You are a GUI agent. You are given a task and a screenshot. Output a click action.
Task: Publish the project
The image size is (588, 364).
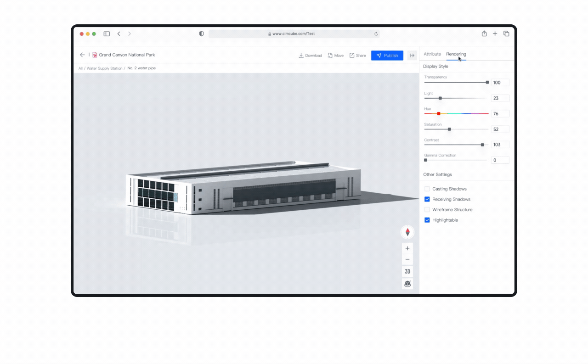[387, 56]
